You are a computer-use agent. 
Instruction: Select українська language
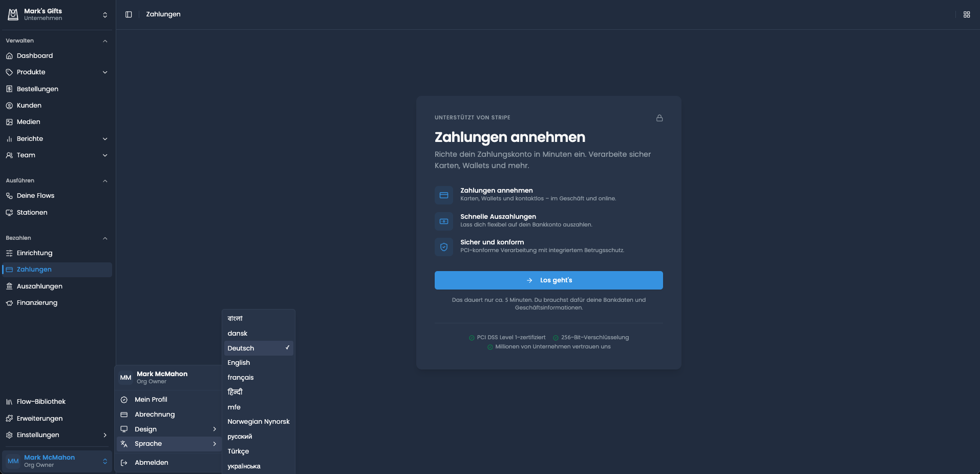(x=259, y=466)
